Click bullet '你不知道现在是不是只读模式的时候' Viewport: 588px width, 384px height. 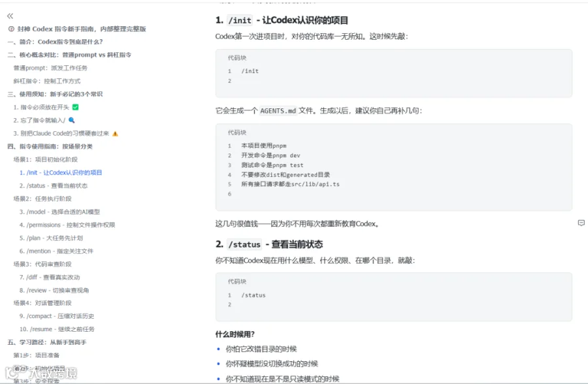pos(282,379)
